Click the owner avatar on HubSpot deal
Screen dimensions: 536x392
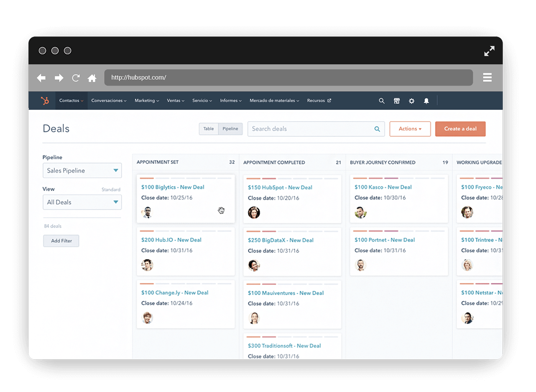click(x=254, y=212)
